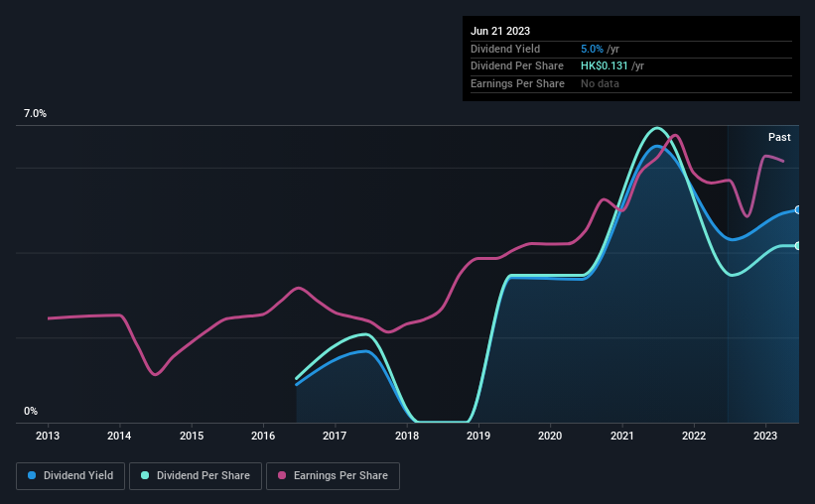Click the tooltip 'Earnings Per Share' label
This screenshot has height=504, width=815.
click(x=517, y=83)
